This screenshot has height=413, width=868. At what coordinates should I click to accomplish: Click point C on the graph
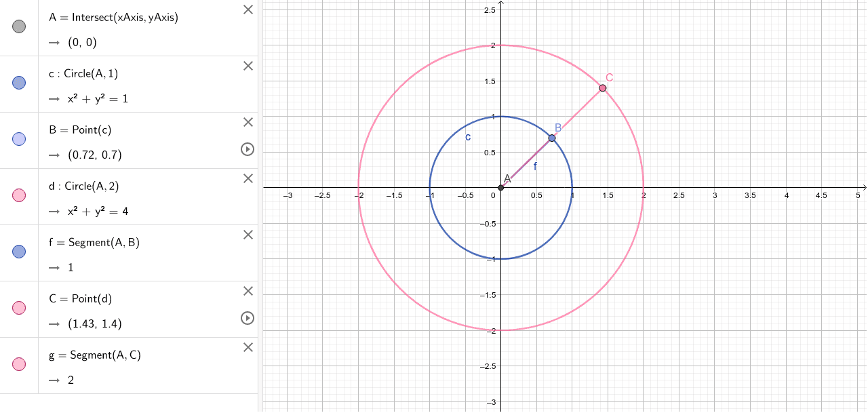pos(602,87)
